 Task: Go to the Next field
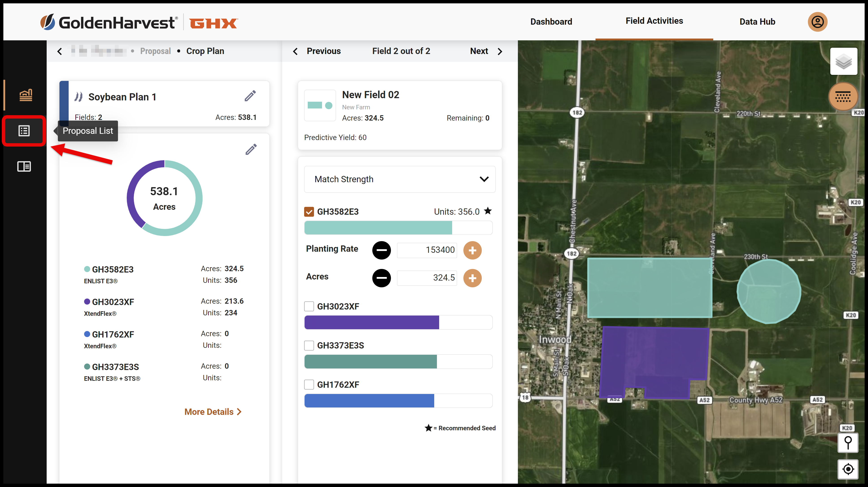click(x=486, y=51)
